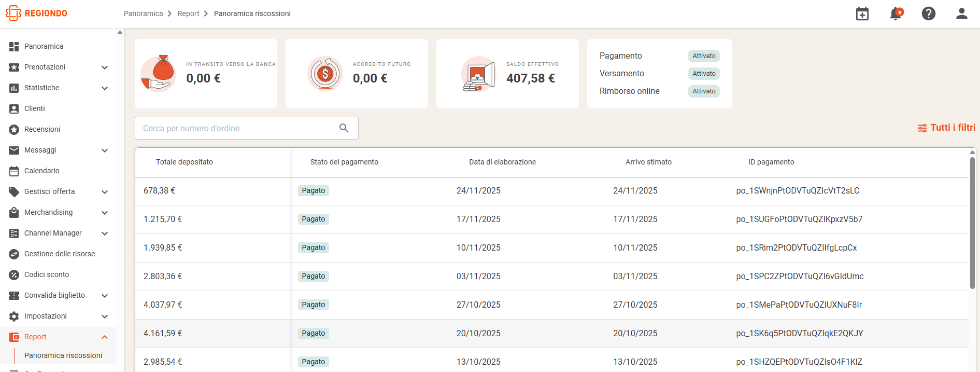This screenshot has width=980, height=372.
Task: Open Calendario from the sidebar
Action: coord(42,171)
